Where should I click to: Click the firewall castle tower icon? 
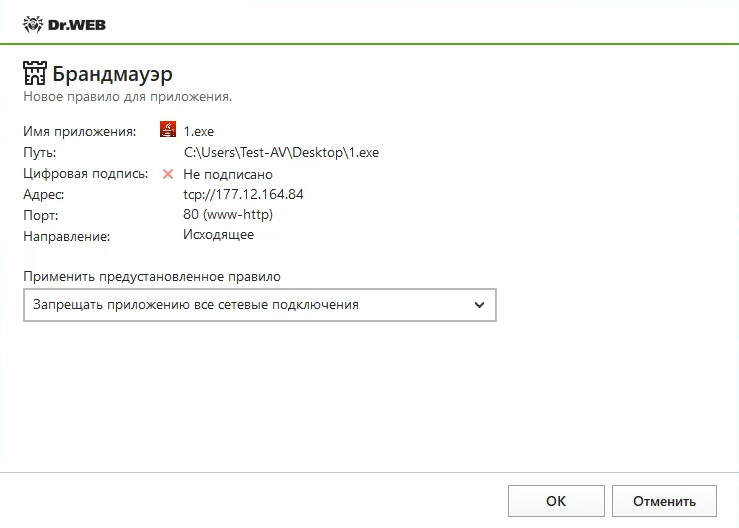35,73
